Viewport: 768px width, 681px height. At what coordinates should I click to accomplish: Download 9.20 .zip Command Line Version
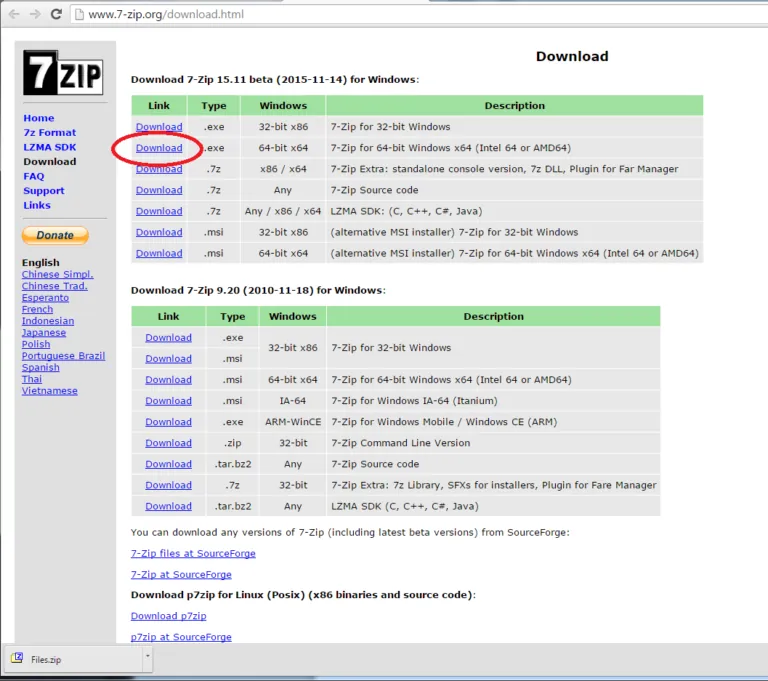point(168,443)
